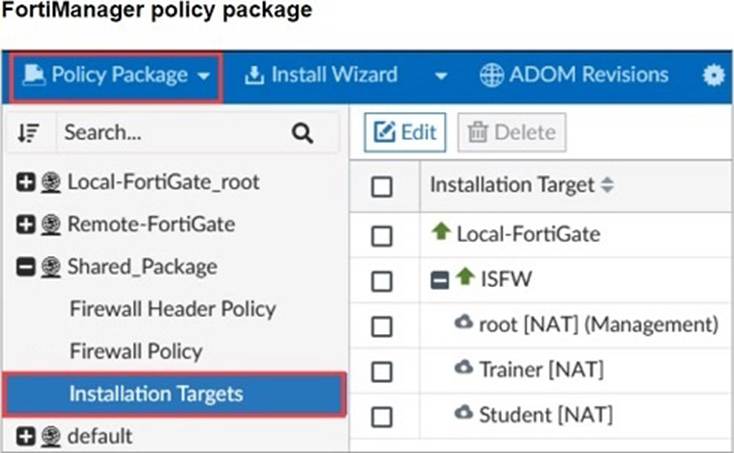Click the globe icon next to ADOM Revisions
734x453 pixels.
[x=491, y=75]
